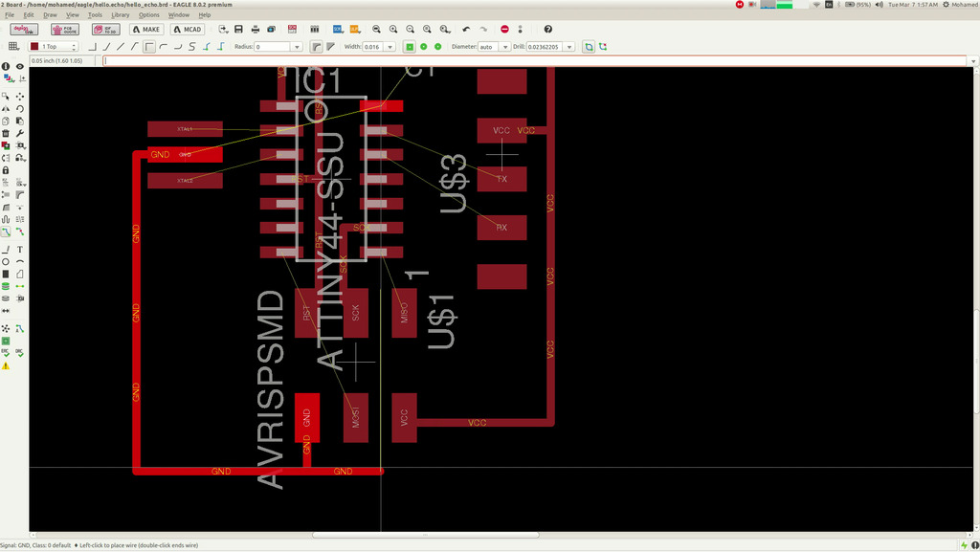Select the Ratsnest tool
Image resolution: width=980 pixels, height=552 pixels.
6,328
